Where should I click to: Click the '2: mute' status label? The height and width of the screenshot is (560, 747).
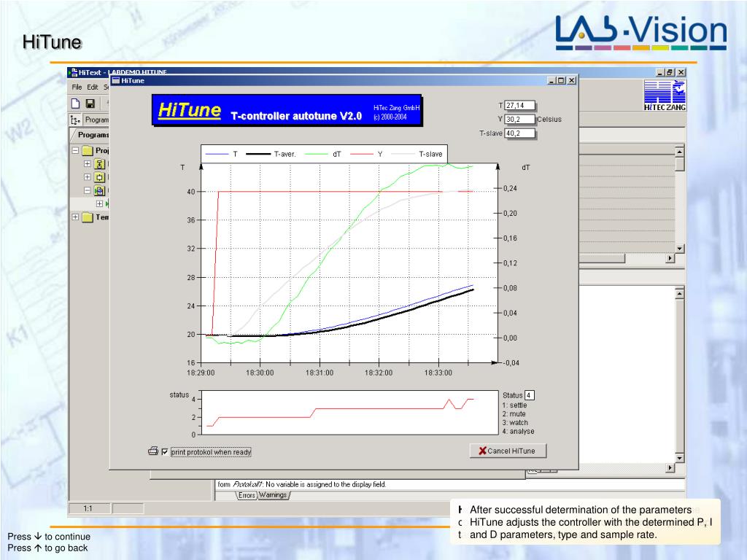[514, 414]
